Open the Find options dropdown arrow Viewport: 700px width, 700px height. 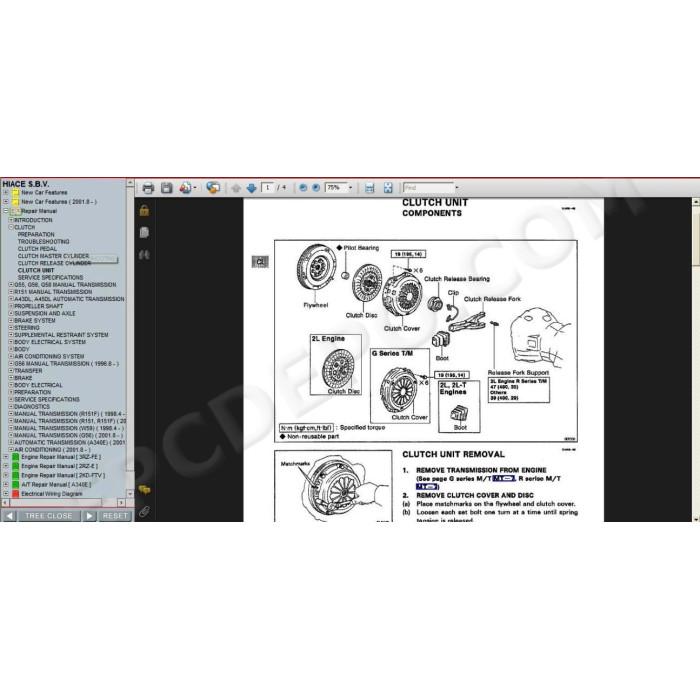(457, 188)
